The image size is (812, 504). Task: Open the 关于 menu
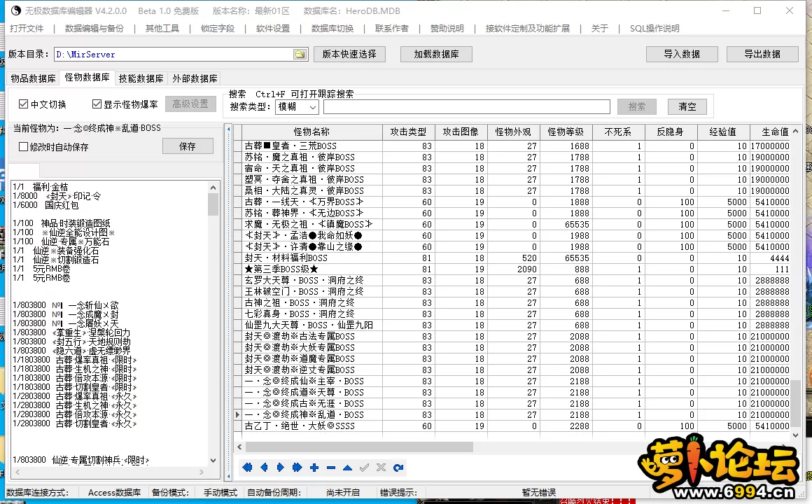(x=600, y=29)
